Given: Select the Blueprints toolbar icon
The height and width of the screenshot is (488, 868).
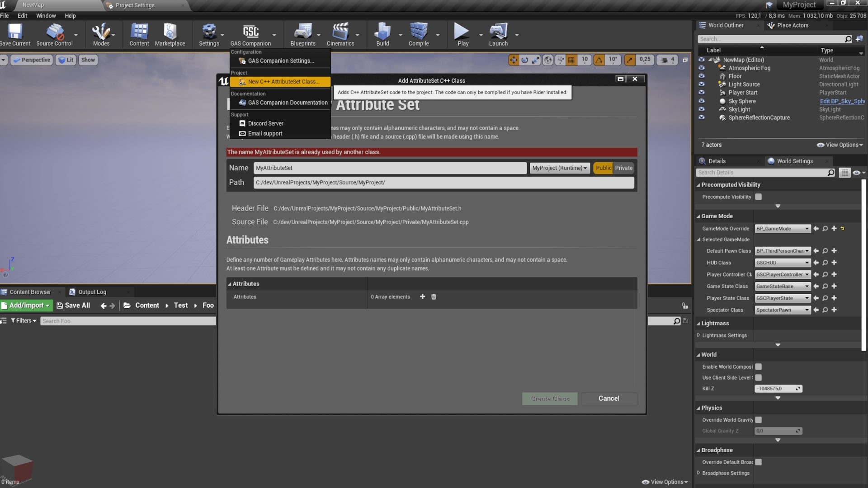Looking at the screenshot, I should (302, 33).
